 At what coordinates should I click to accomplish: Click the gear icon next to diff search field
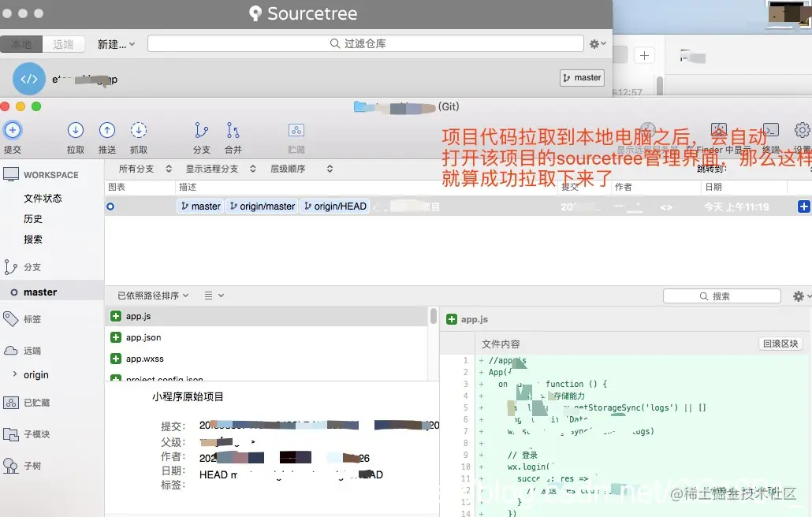pos(799,296)
